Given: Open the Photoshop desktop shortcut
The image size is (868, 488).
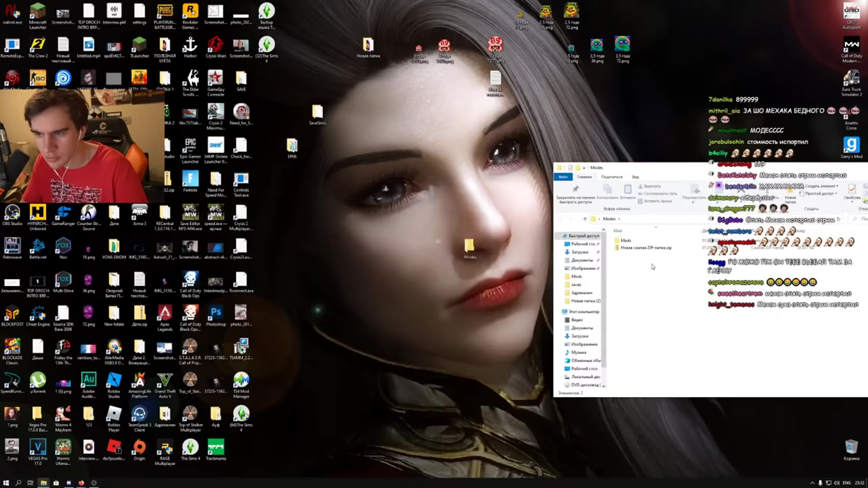Looking at the screenshot, I should pos(216,316).
